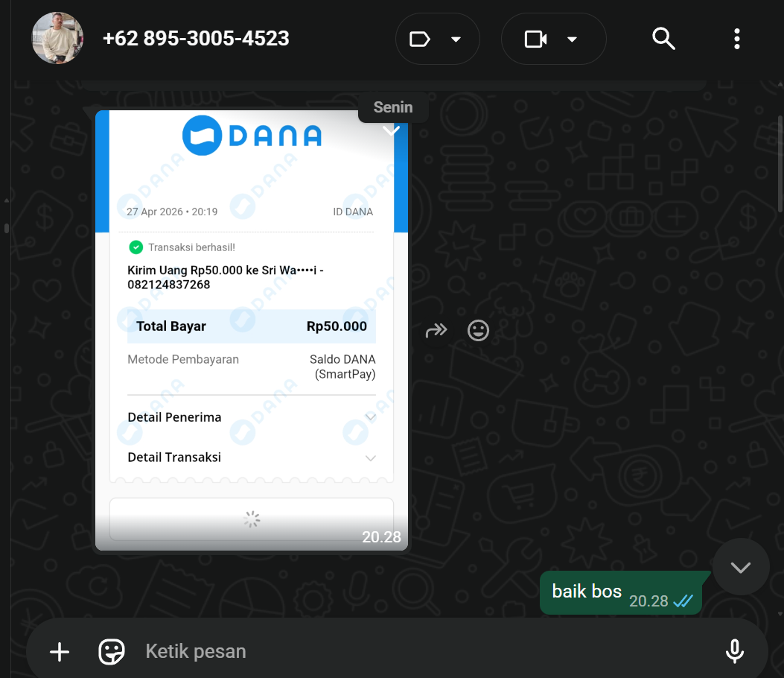Image resolution: width=784 pixels, height=678 pixels.
Task: Click the chat scrollbar thumb
Action: point(780,164)
